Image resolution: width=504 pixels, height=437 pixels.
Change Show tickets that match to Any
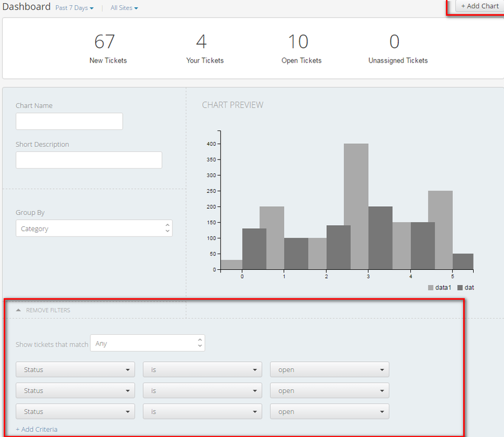pyautogui.click(x=147, y=343)
